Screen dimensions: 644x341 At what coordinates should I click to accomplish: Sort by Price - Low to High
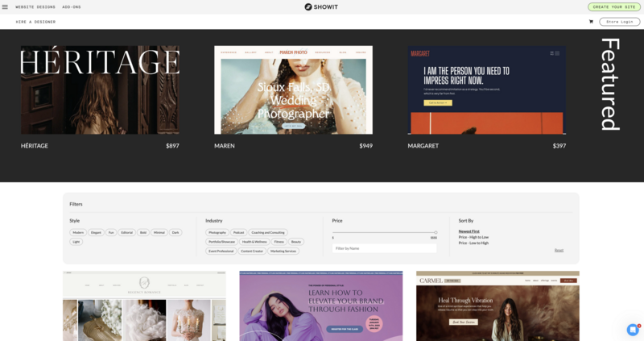click(473, 243)
